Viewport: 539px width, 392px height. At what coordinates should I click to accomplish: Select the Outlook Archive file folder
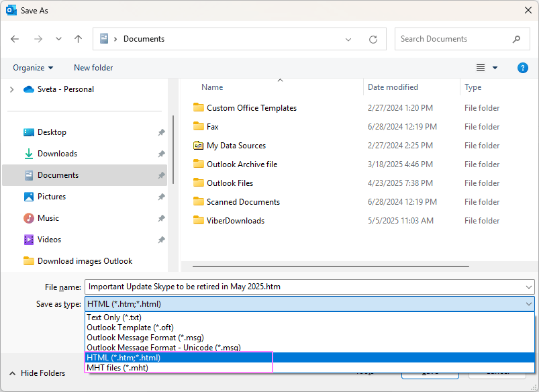242,164
